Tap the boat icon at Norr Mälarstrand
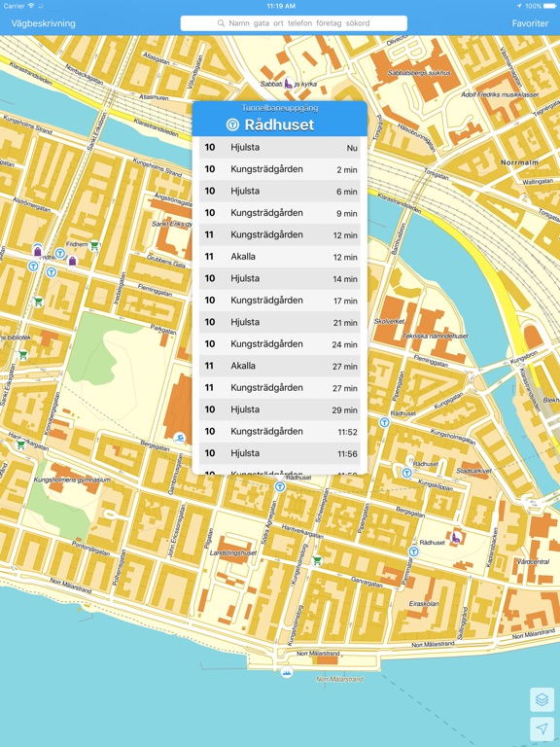This screenshot has height=747, width=560. click(x=286, y=672)
